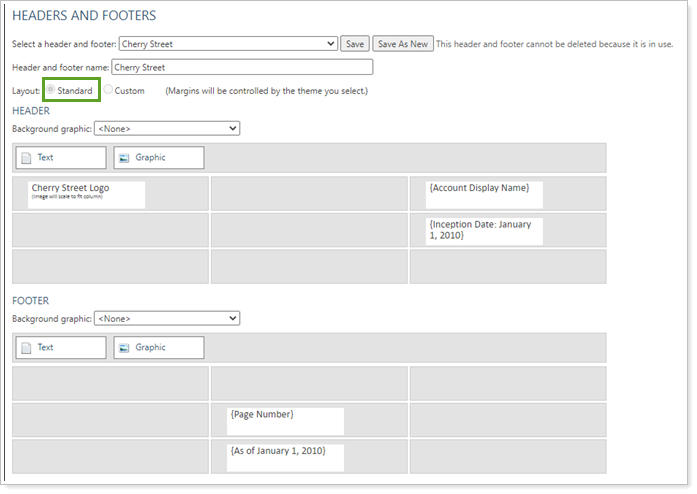
Task: Click the empty top-middle header cell
Action: point(309,194)
